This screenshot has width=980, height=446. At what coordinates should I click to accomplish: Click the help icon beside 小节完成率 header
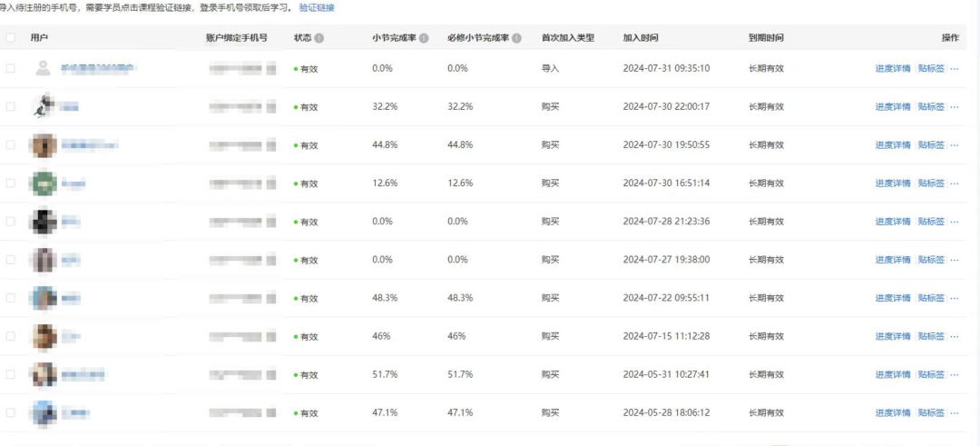(424, 39)
